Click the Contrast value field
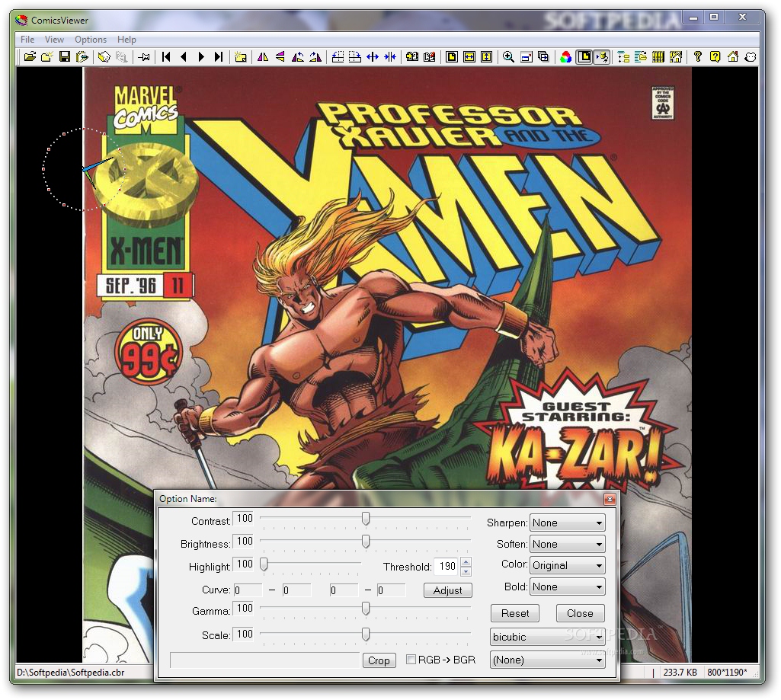Viewport: 781px width, 700px height. tap(244, 518)
